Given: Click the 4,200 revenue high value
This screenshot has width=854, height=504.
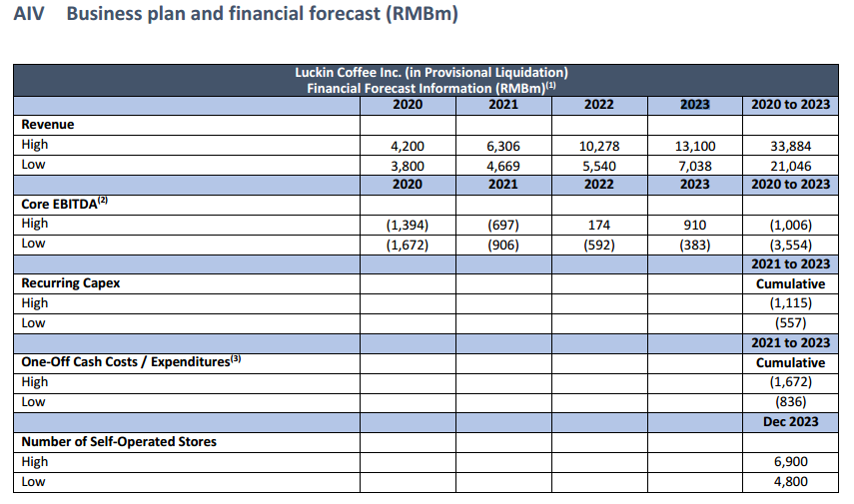Looking at the screenshot, I should (x=407, y=145).
